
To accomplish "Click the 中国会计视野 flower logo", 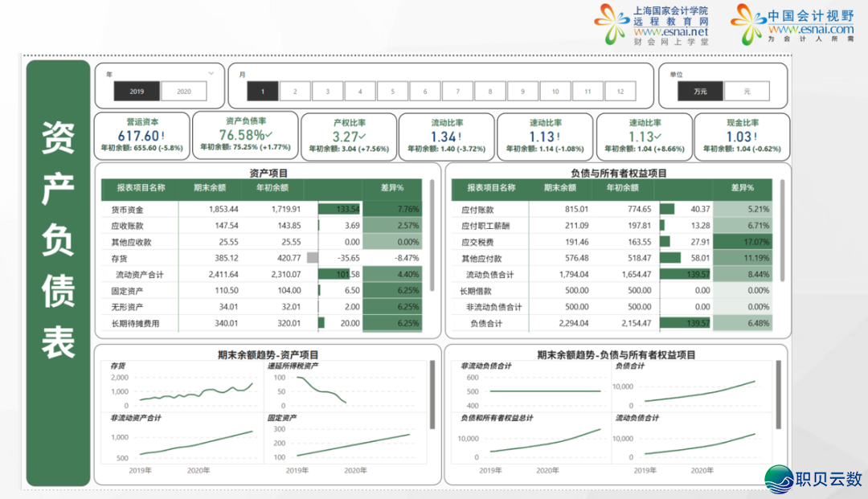I will (749, 24).
